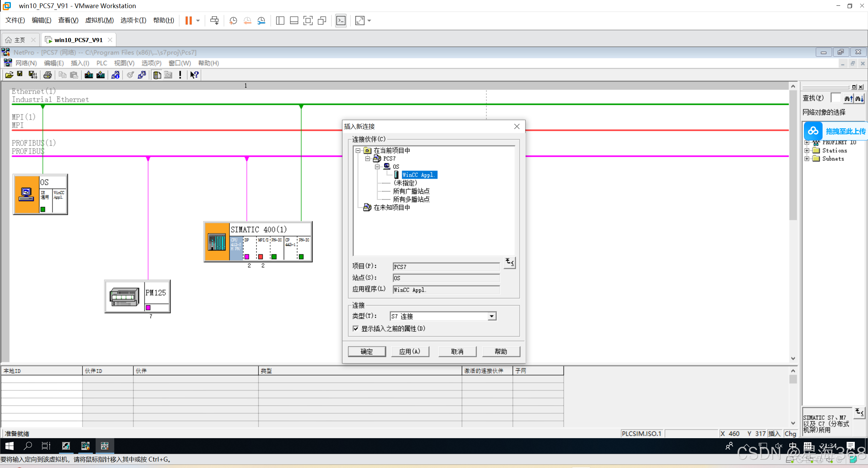
Task: Click the Open project toolbar icon
Action: coord(9,75)
